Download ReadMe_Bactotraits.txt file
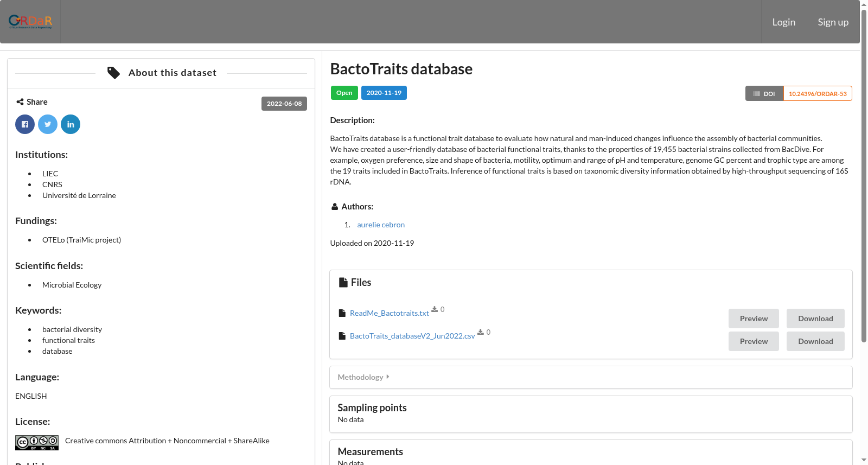Screen dimensions: 868x465 815,319
